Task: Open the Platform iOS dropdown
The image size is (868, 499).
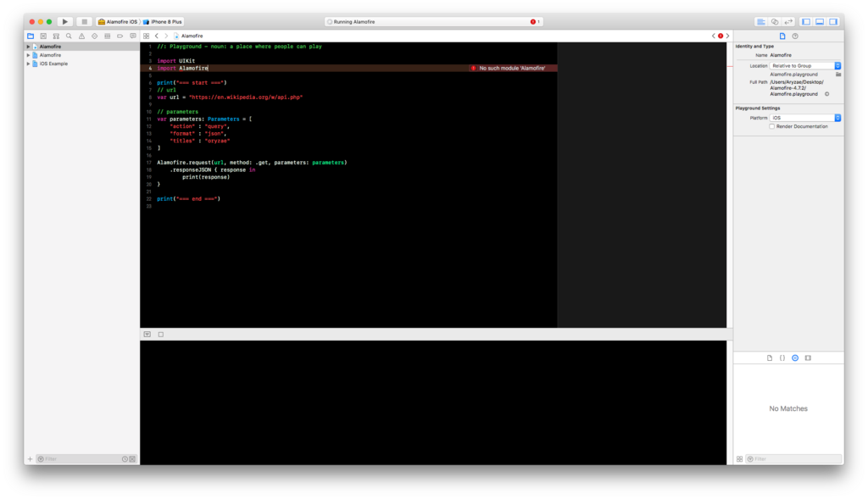Action: click(805, 118)
